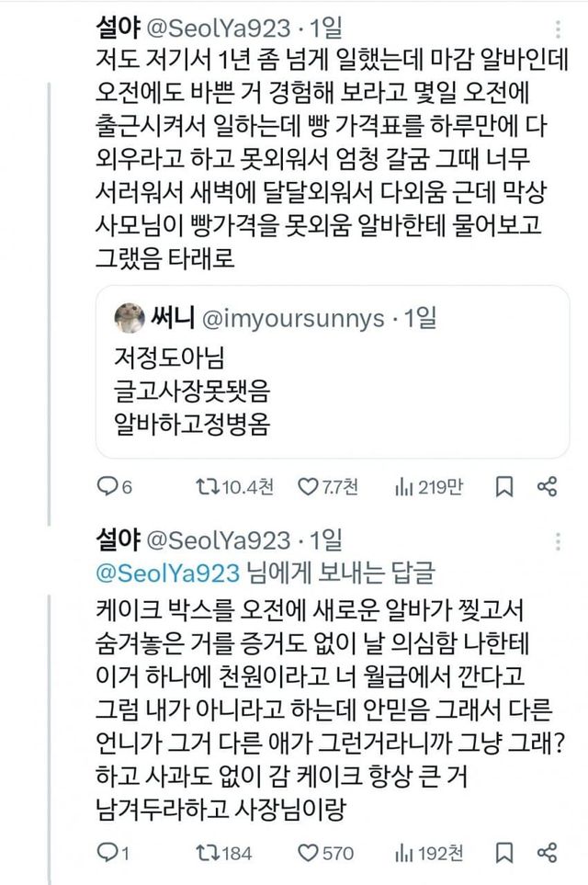This screenshot has width=588, height=885.
Task: Reply to the second tweet with 1 reply
Action: click(107, 853)
